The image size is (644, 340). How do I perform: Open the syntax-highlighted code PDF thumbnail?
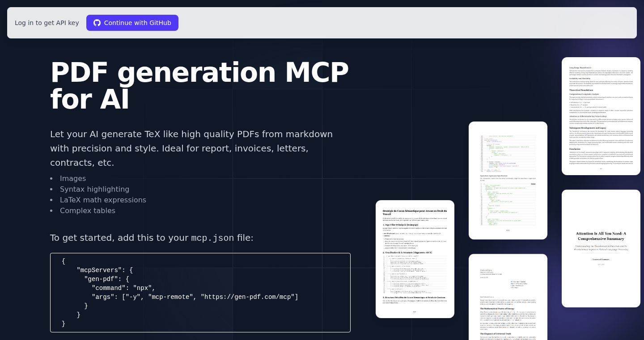(508, 180)
